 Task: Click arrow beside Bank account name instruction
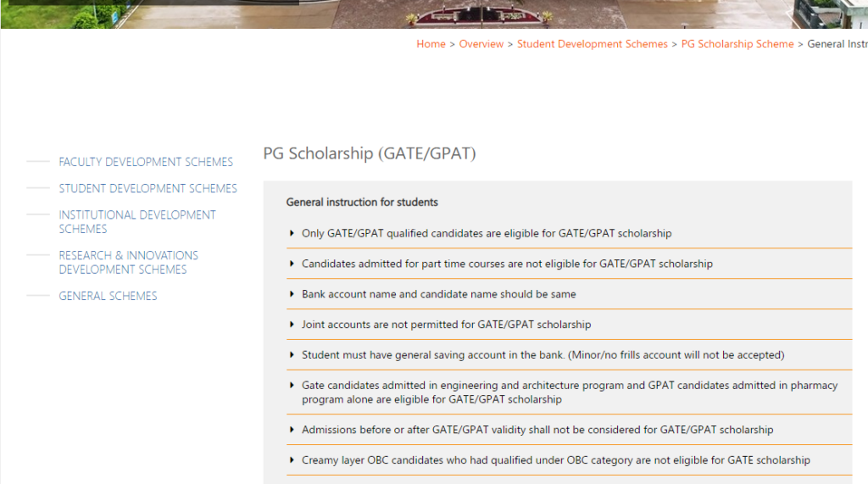point(292,294)
